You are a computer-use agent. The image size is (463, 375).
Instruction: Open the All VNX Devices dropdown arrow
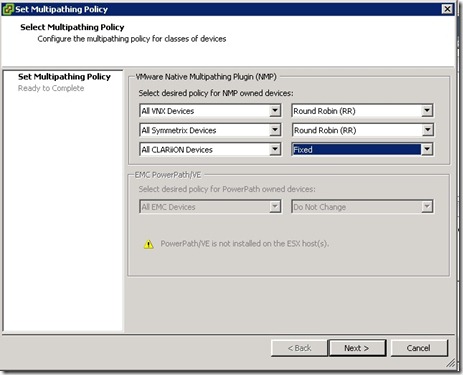(x=275, y=110)
